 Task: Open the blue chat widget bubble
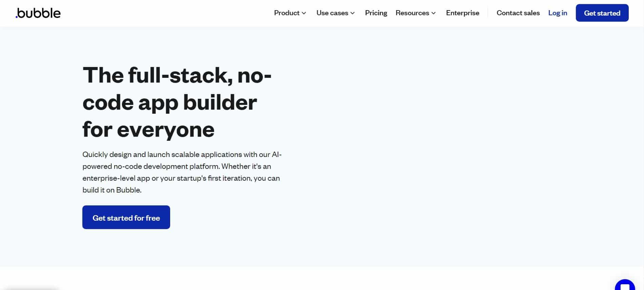(625, 285)
